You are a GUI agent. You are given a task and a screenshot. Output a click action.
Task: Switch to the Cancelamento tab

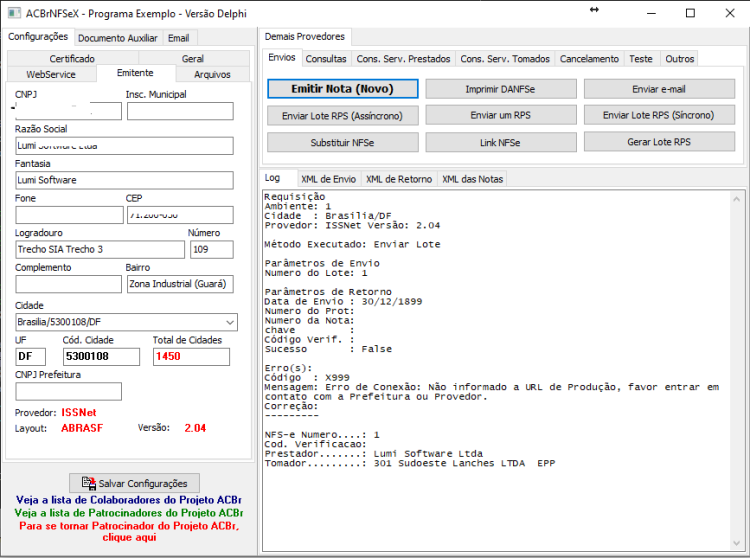[589, 59]
